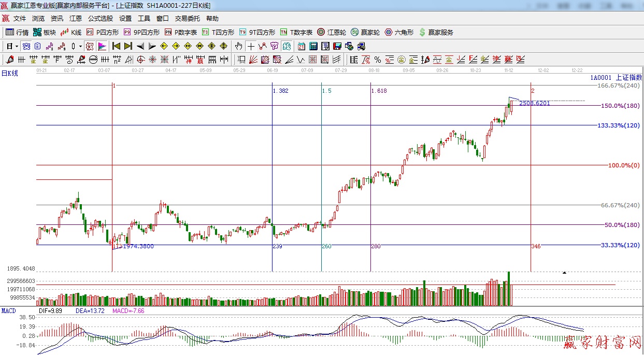Click the save floppy disk icon
This screenshot has height=355, width=644.
point(337,46)
